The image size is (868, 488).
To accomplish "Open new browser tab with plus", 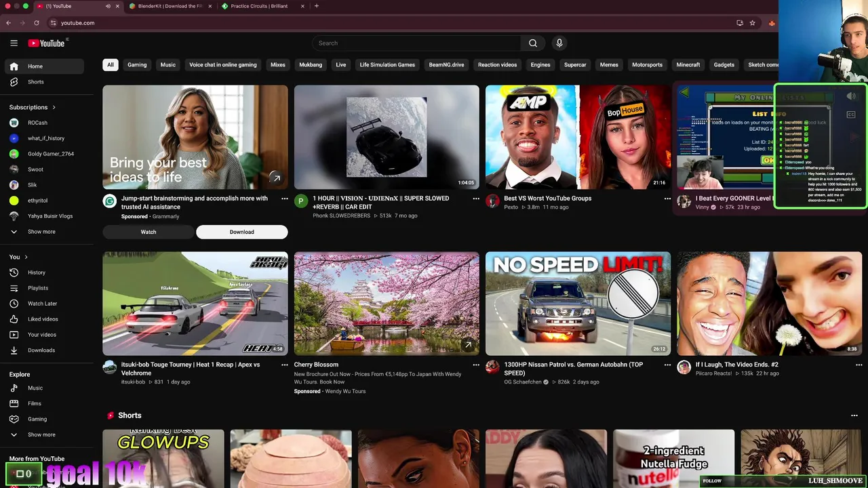I will 317,6.
